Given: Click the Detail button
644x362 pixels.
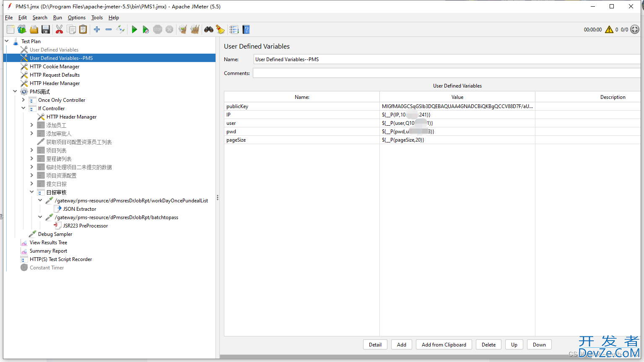Looking at the screenshot, I should click(375, 345).
